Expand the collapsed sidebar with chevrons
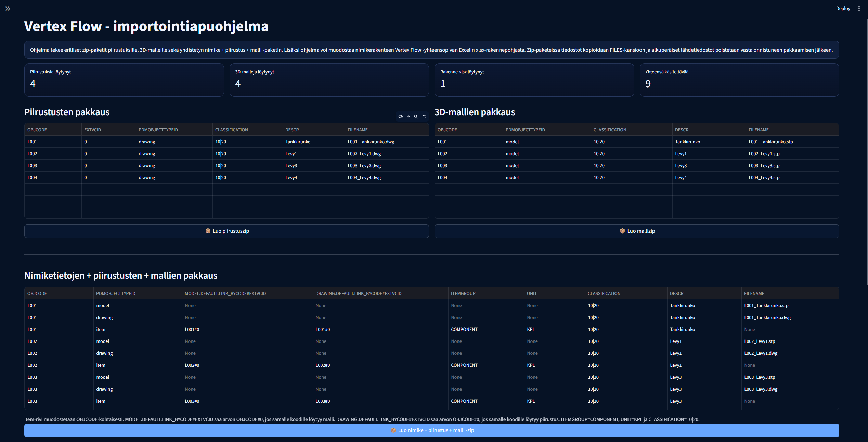Image resolution: width=868 pixels, height=442 pixels. pyautogui.click(x=8, y=9)
